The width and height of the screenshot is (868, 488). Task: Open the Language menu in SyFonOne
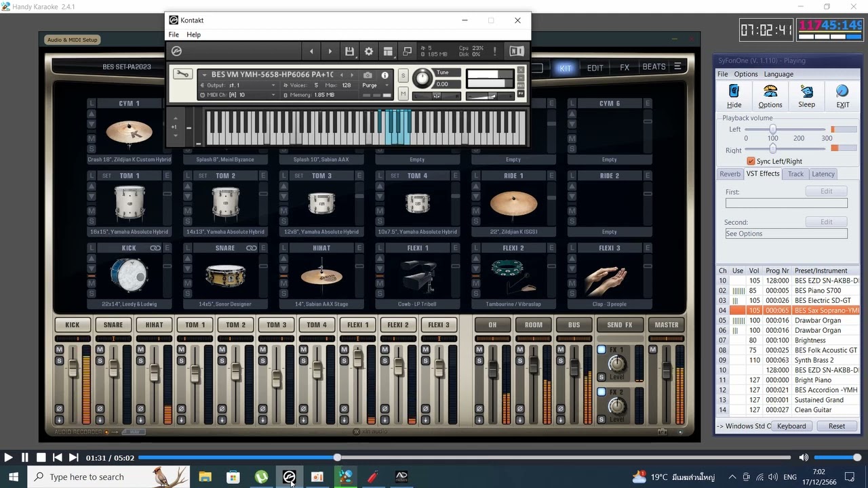(778, 74)
